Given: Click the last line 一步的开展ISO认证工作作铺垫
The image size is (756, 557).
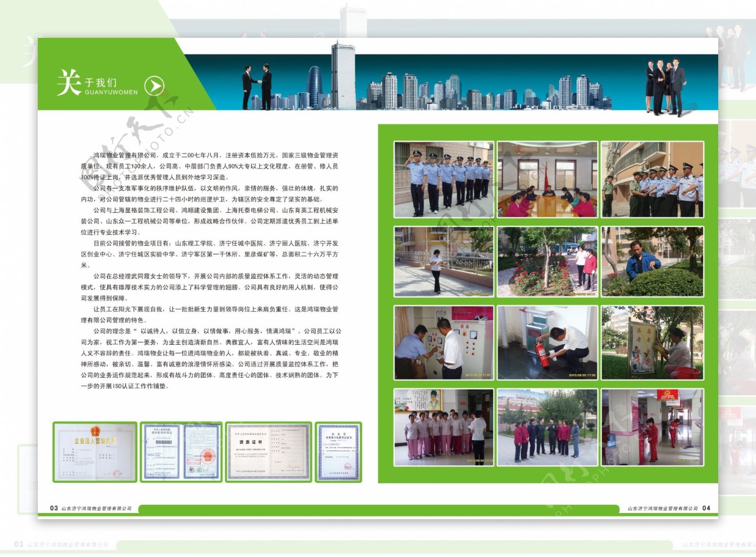Looking at the screenshot, I should [125, 386].
